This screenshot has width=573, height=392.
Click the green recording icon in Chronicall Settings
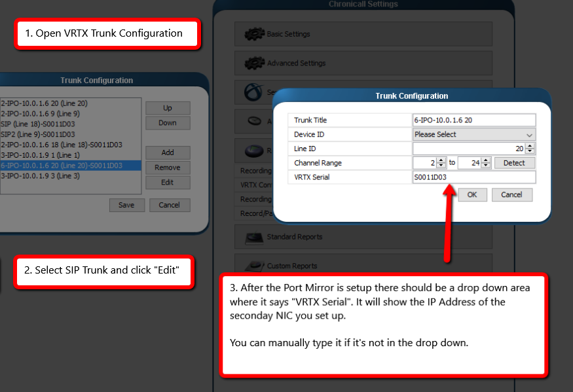pyautogui.click(x=254, y=151)
